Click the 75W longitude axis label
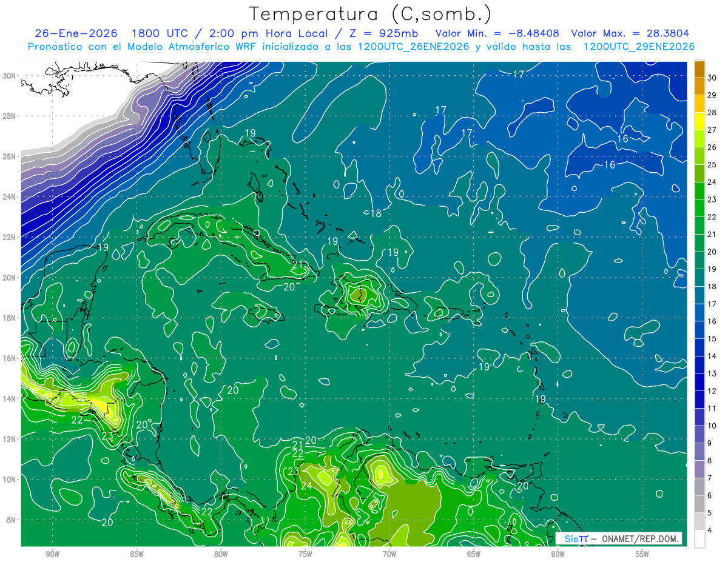Screen dimensions: 728x562 [x=305, y=555]
